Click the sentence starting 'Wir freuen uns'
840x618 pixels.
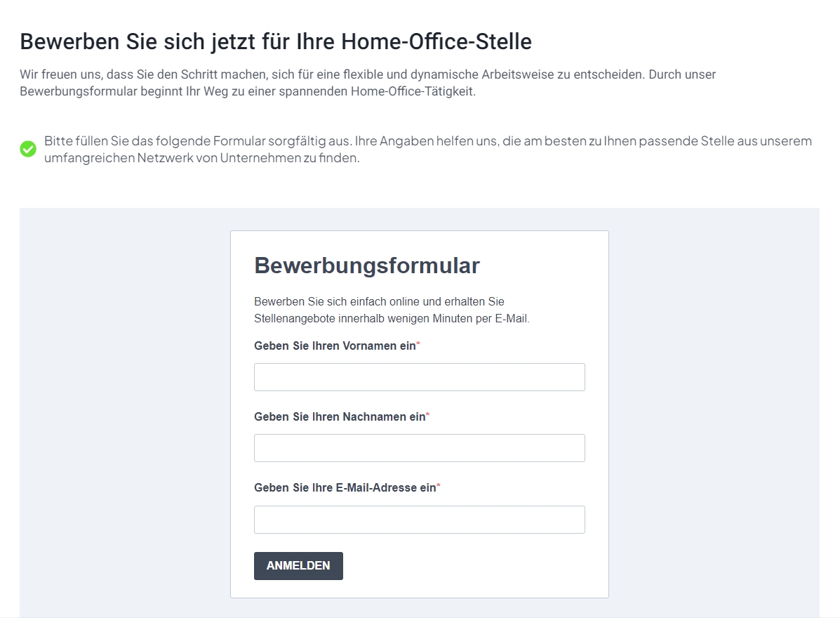(x=333, y=74)
